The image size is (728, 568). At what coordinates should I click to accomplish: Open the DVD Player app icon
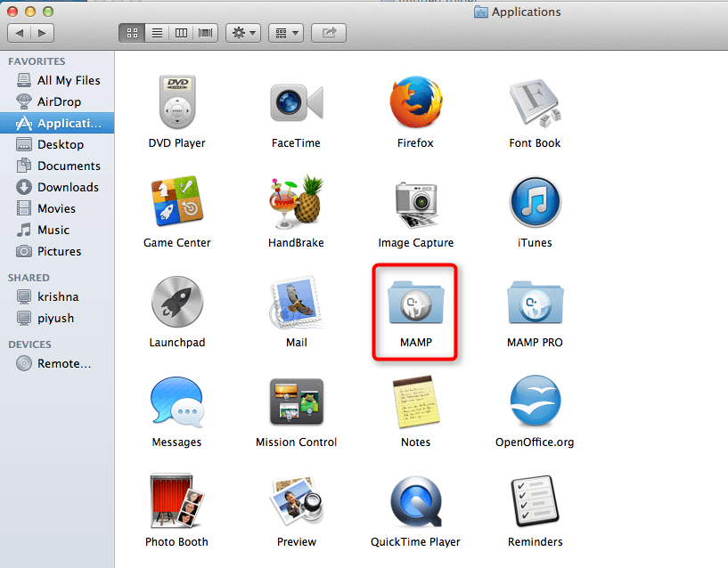(177, 102)
